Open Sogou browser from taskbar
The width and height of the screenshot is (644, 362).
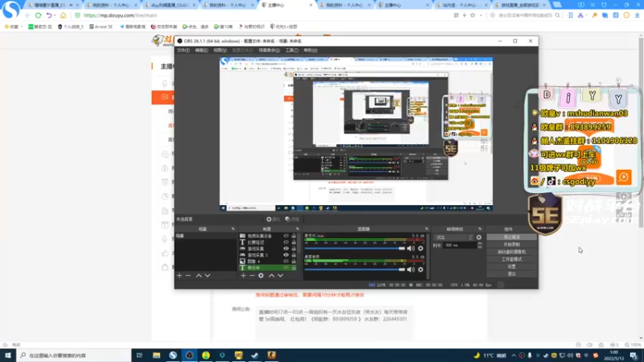point(173,355)
